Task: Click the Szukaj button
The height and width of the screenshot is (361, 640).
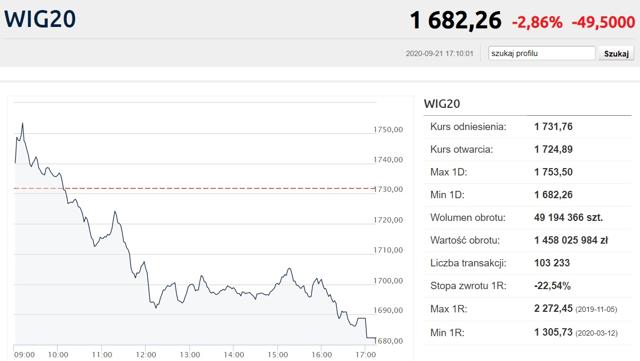Action: pyautogui.click(x=616, y=53)
